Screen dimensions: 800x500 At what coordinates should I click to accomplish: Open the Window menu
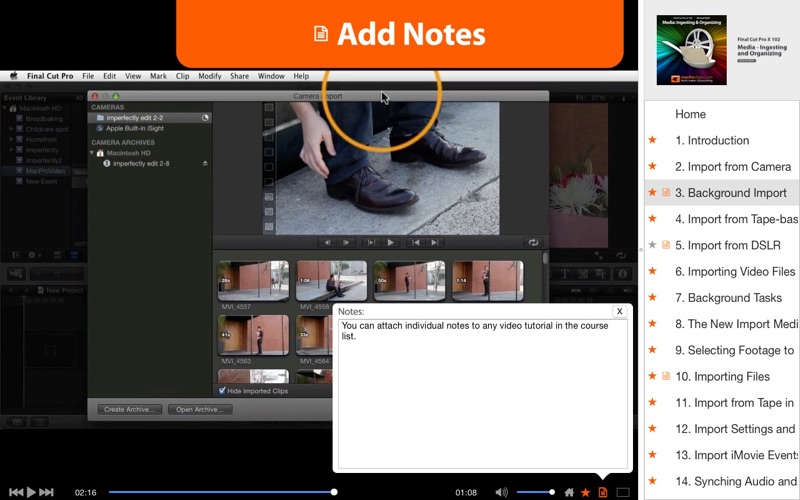click(271, 76)
